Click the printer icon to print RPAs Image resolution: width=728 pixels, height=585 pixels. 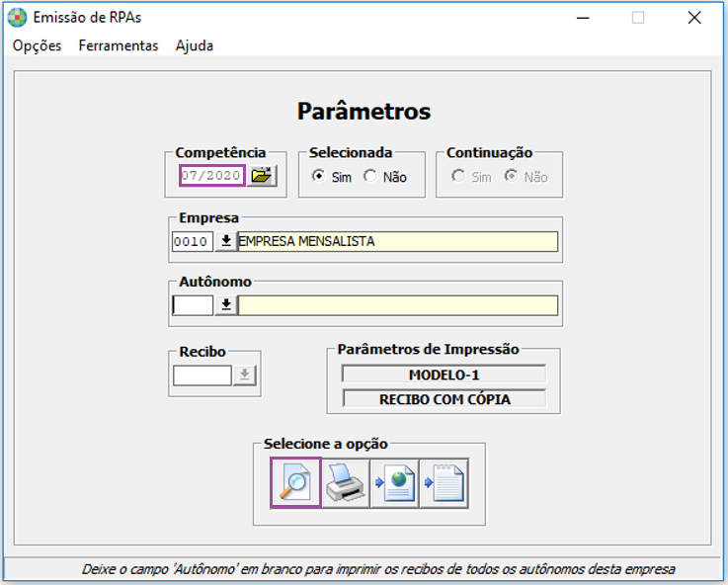coord(346,483)
